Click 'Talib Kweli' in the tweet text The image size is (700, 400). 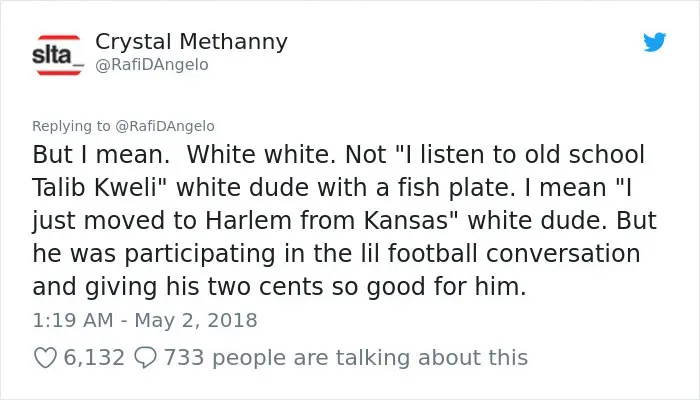pos(95,187)
